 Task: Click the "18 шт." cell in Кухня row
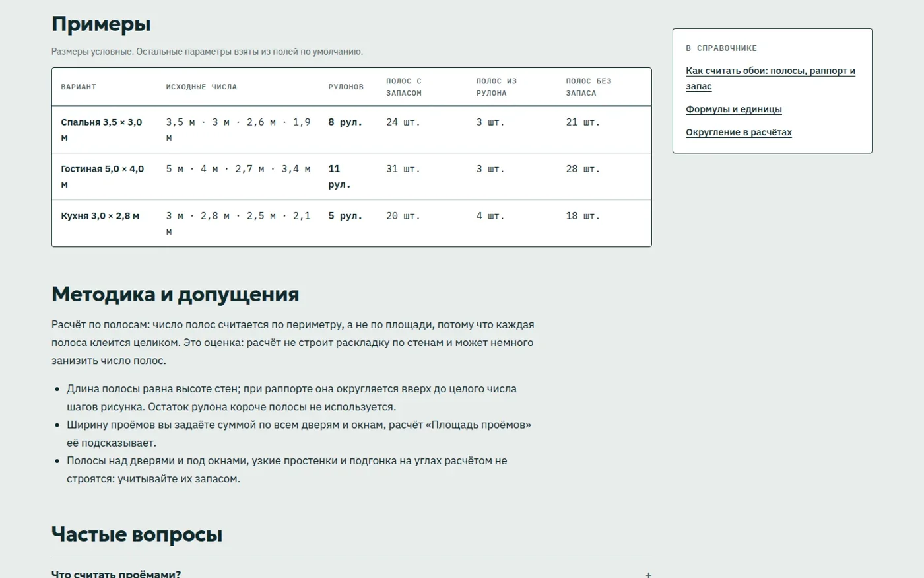click(x=583, y=216)
